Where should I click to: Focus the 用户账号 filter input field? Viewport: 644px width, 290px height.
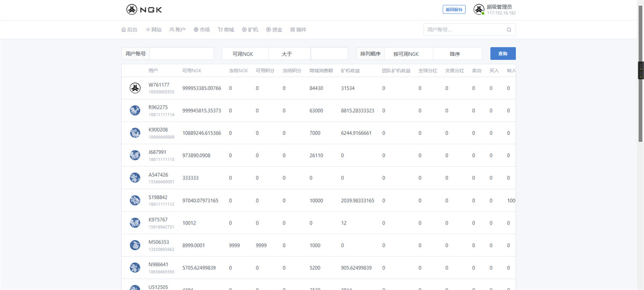pos(181,54)
